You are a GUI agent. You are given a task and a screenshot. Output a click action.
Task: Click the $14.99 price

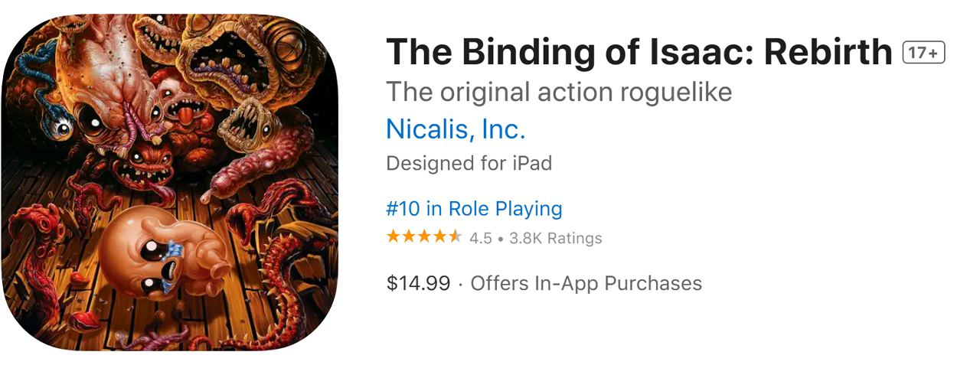418,283
